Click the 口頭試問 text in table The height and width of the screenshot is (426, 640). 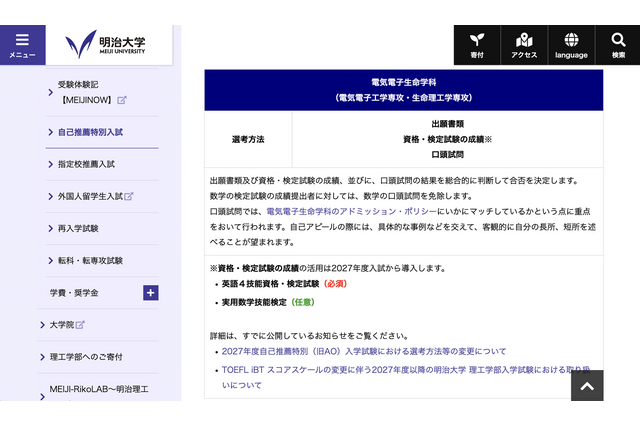[x=447, y=155]
